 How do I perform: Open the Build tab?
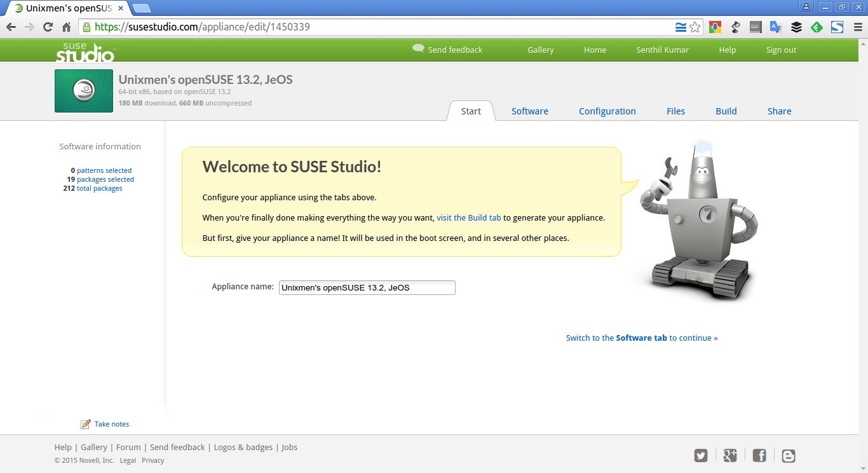coord(726,111)
